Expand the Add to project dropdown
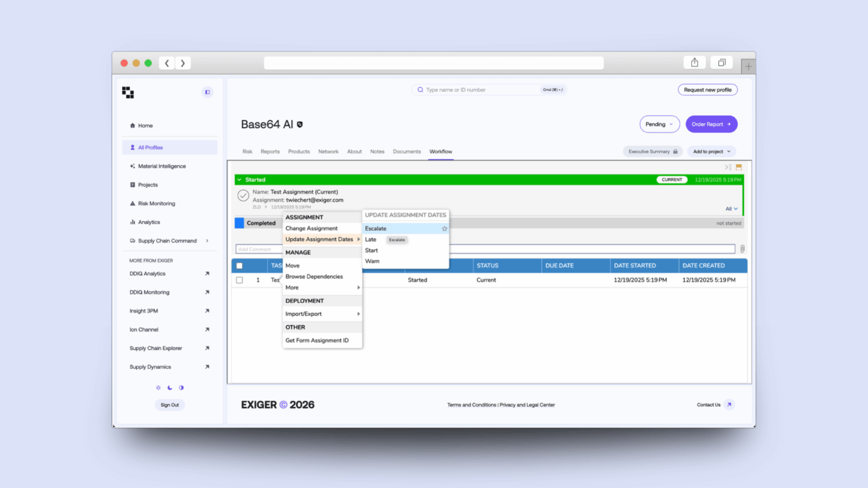The image size is (868, 488). pos(711,151)
